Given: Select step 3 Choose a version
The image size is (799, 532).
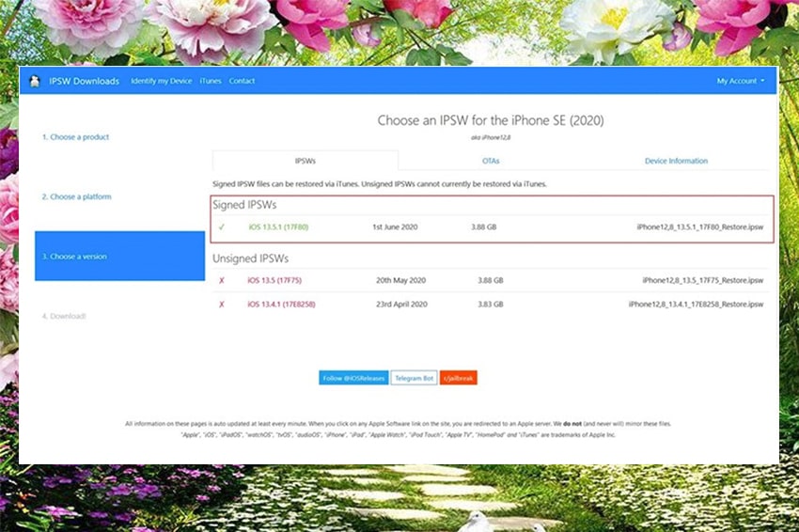Looking at the screenshot, I should [119, 256].
